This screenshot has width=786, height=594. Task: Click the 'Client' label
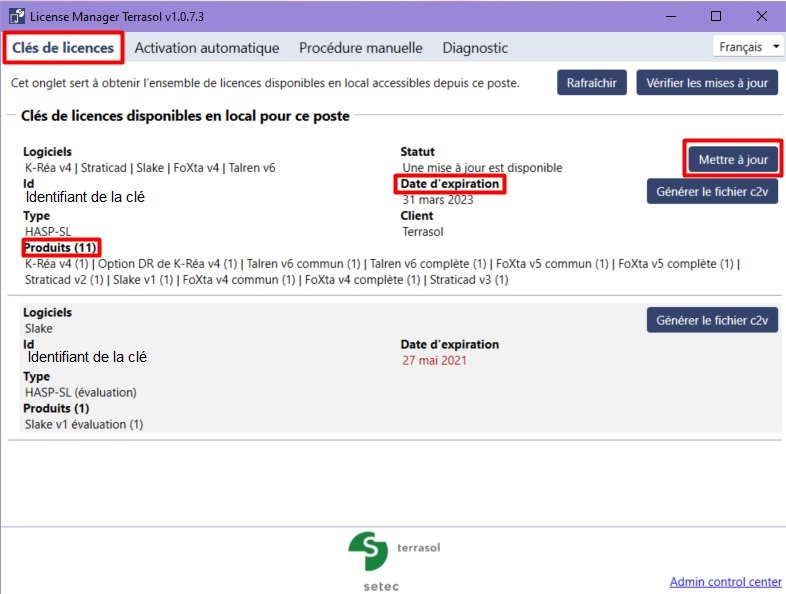[x=417, y=216]
